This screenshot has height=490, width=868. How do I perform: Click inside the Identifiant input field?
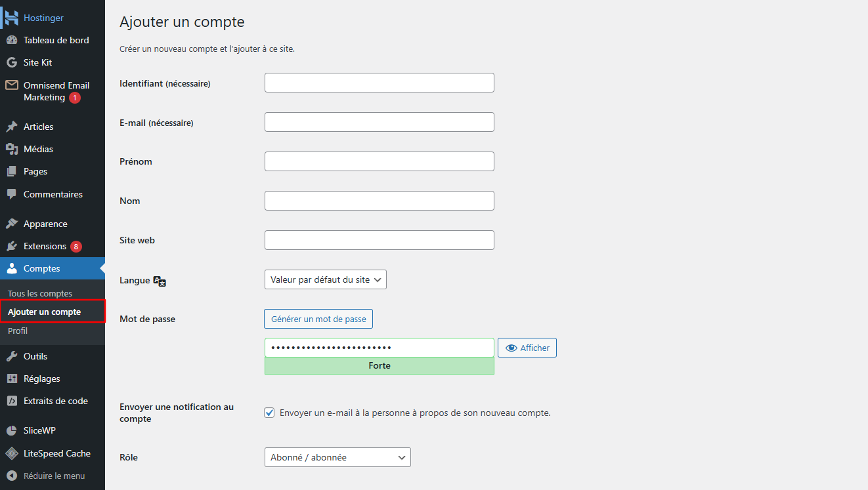click(379, 83)
